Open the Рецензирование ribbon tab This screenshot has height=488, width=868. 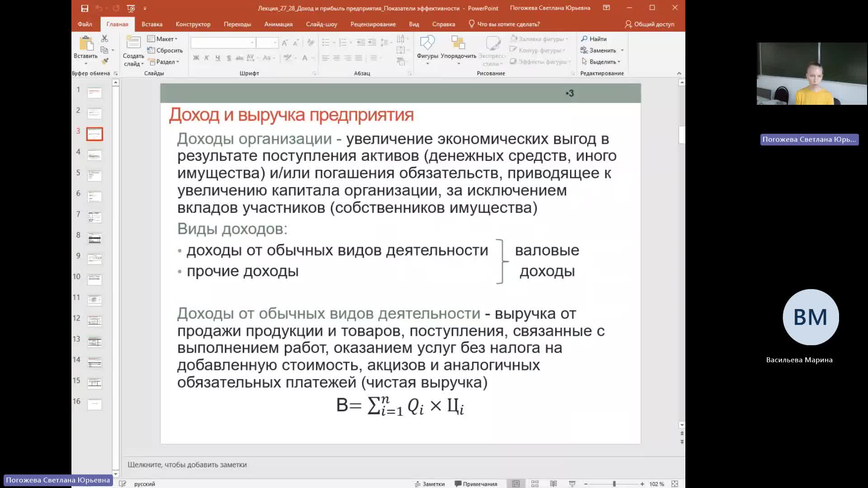tap(373, 24)
